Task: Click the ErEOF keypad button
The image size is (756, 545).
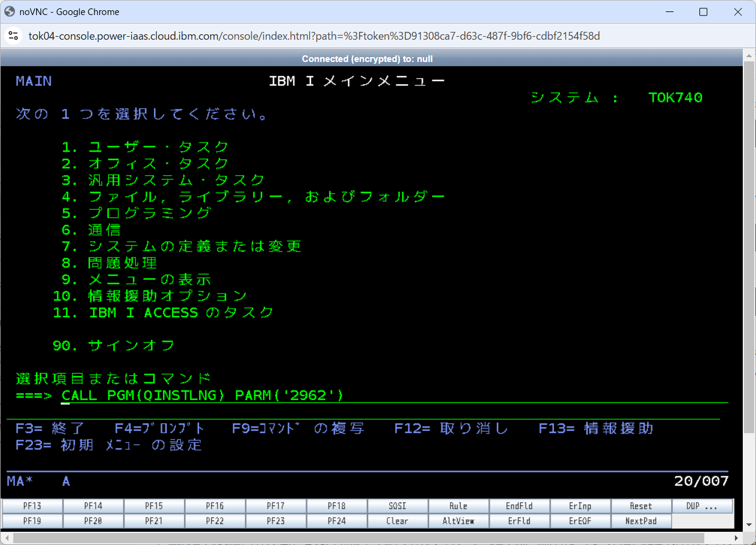Action: tap(580, 521)
